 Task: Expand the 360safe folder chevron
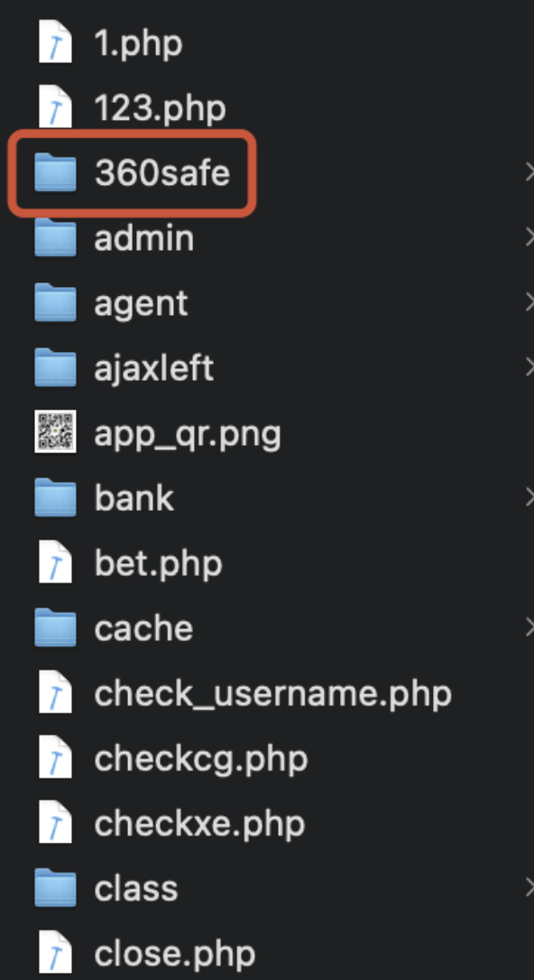(x=529, y=171)
